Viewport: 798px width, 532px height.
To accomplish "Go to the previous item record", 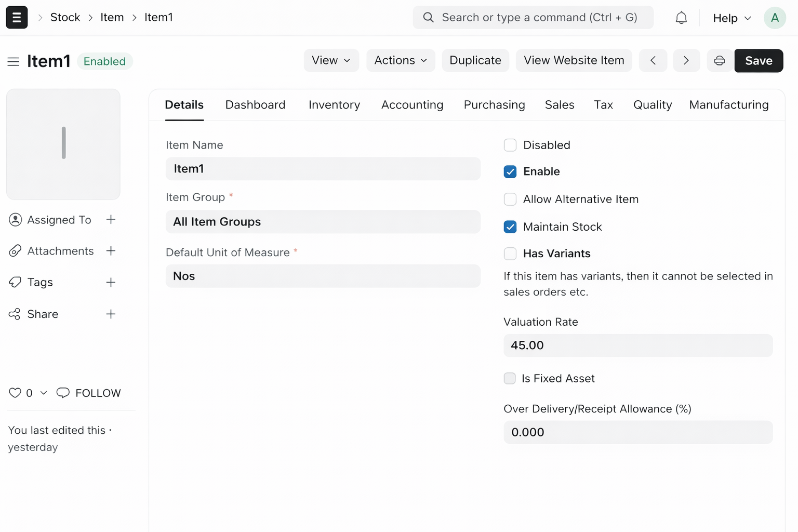I will click(x=653, y=61).
